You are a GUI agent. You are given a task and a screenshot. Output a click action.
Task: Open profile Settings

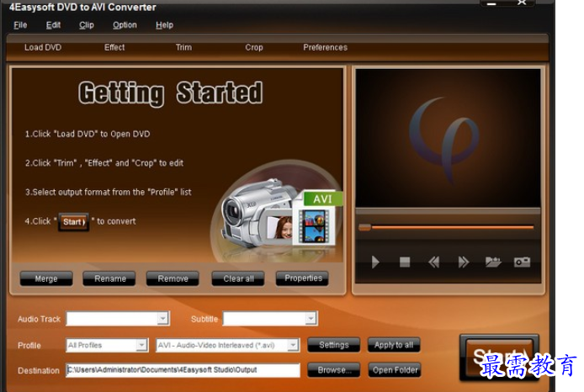click(334, 345)
